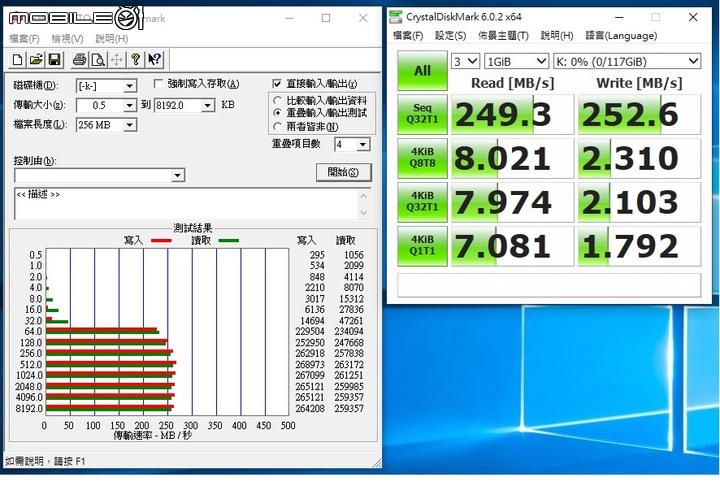Click read result 263172 in ATTO table
This screenshot has height=486, width=720.
coord(349,364)
